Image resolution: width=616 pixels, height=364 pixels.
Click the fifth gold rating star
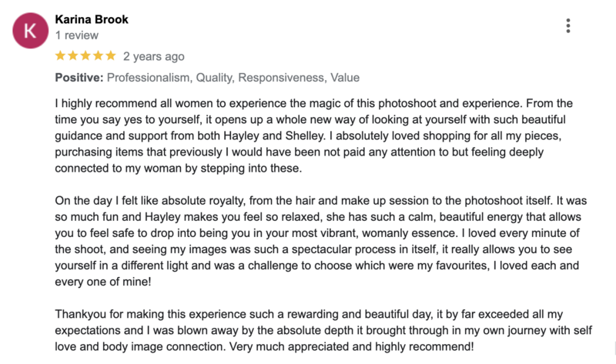(110, 55)
